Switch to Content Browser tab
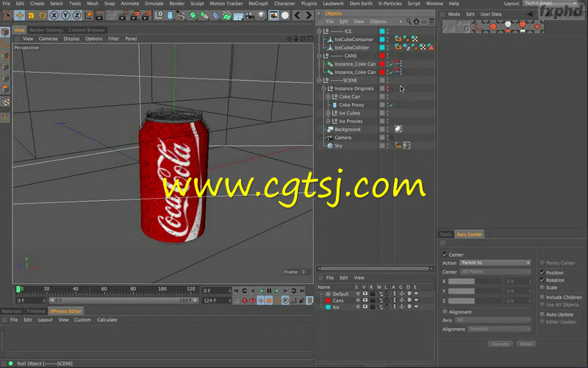 [x=86, y=30]
